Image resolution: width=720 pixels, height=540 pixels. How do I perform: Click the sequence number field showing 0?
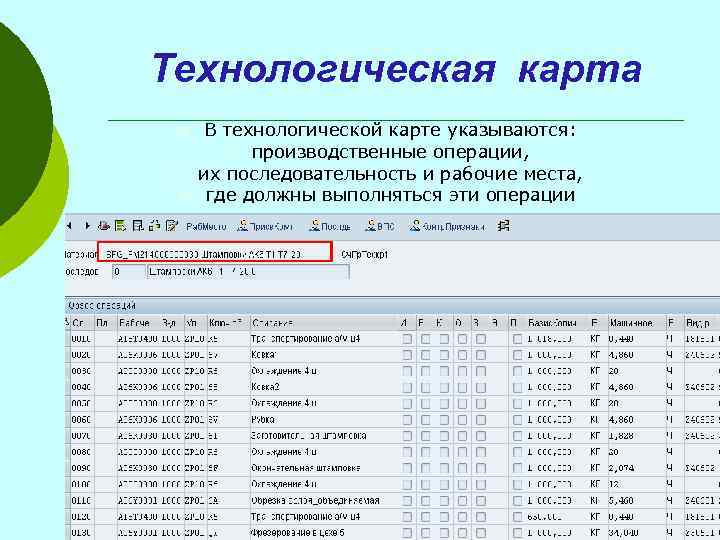point(128,272)
